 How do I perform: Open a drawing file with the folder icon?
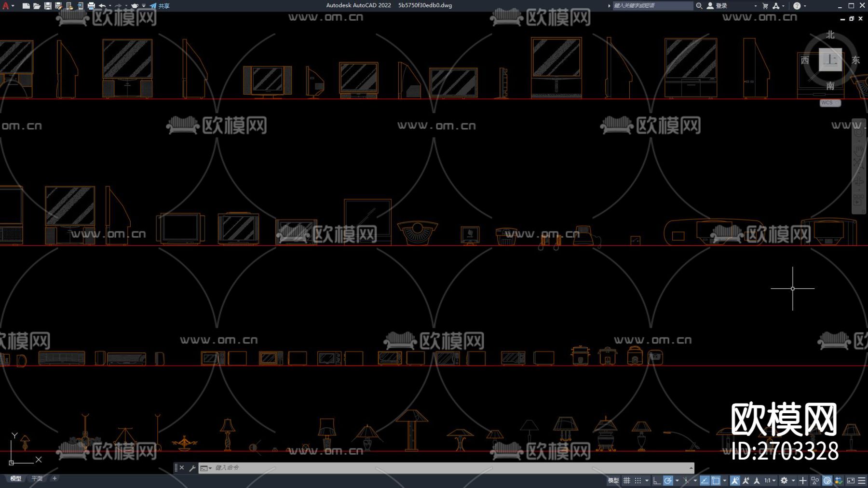click(x=37, y=6)
